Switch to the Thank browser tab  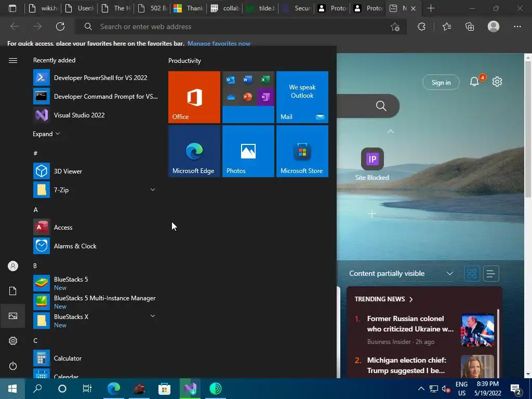[x=189, y=8]
